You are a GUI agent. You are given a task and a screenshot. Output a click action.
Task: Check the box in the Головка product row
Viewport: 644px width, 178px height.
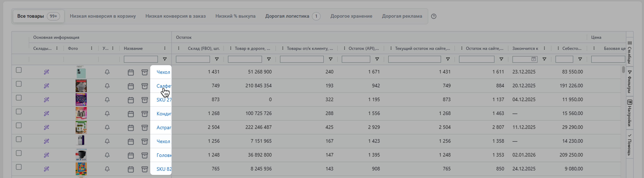pyautogui.click(x=19, y=153)
